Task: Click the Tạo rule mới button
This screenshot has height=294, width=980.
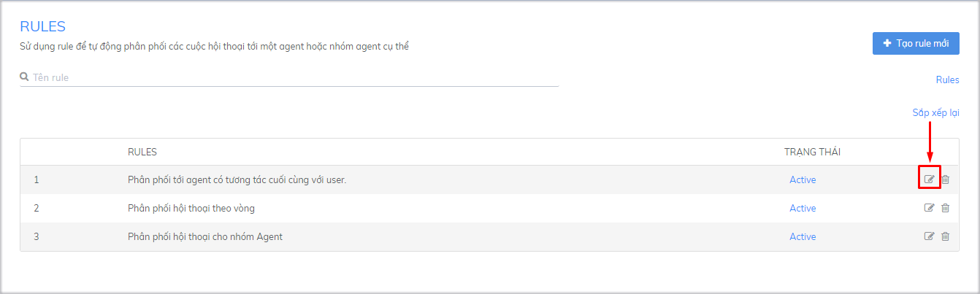Action: (x=916, y=44)
